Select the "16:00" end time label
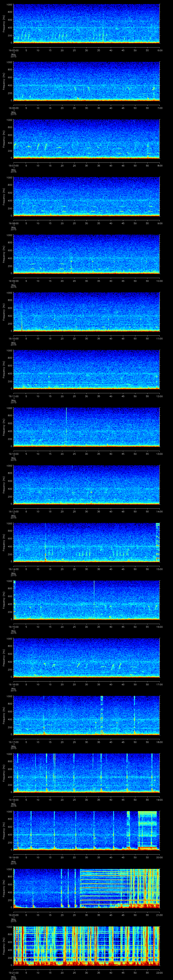The height and width of the screenshot is (980, 173). [x=159, y=627]
